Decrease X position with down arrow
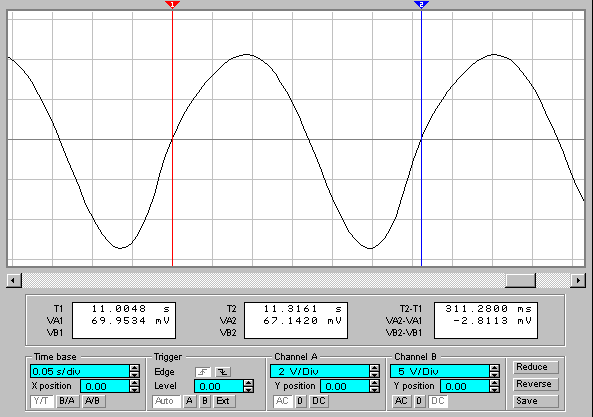Viewport: 593px width, 417px height. click(134, 389)
